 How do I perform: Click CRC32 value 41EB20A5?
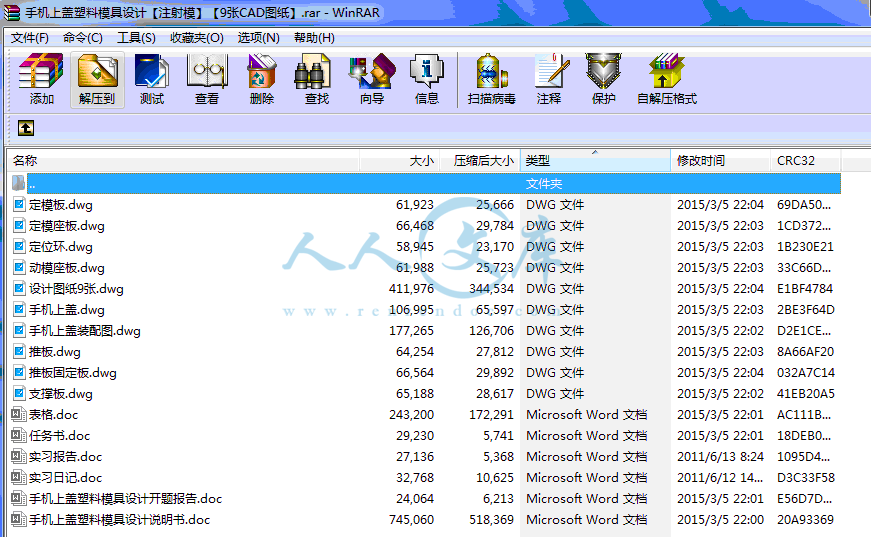pyautogui.click(x=805, y=394)
